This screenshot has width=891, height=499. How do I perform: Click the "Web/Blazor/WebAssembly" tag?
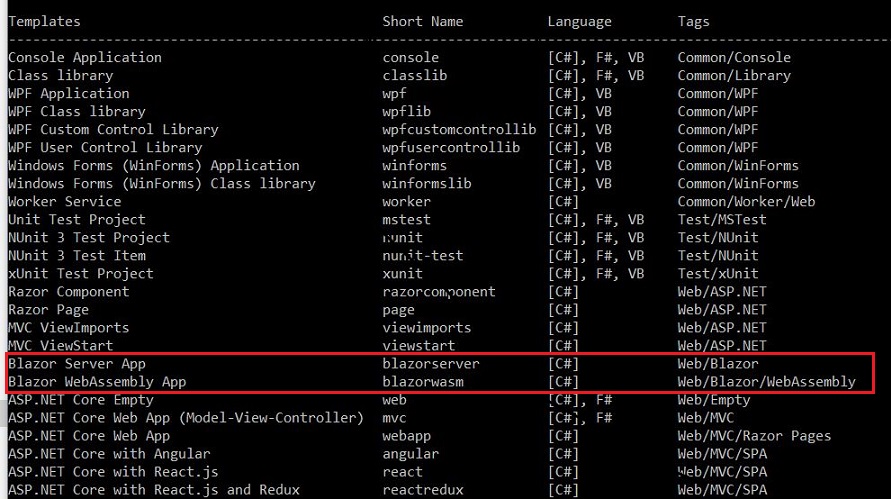pyautogui.click(x=766, y=382)
